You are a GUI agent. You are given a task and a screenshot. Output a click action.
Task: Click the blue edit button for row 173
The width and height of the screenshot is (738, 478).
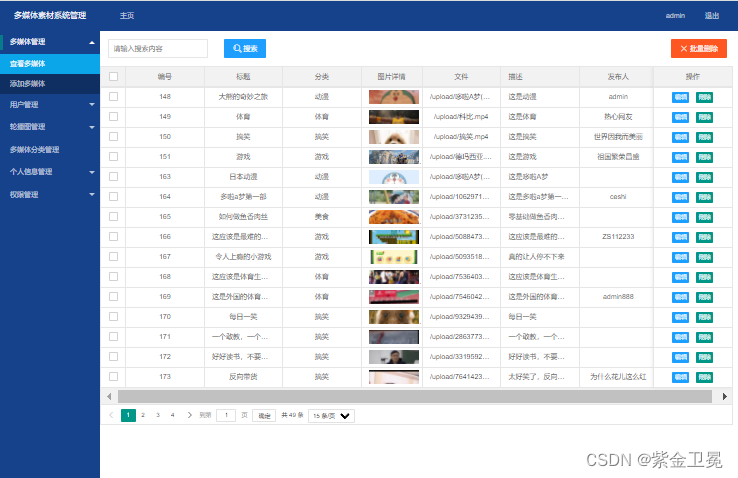[x=680, y=377]
